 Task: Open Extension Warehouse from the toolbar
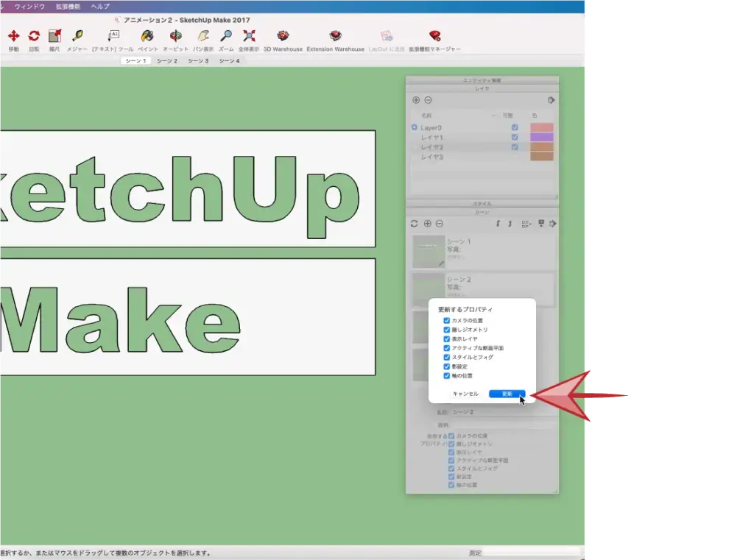coord(335,36)
